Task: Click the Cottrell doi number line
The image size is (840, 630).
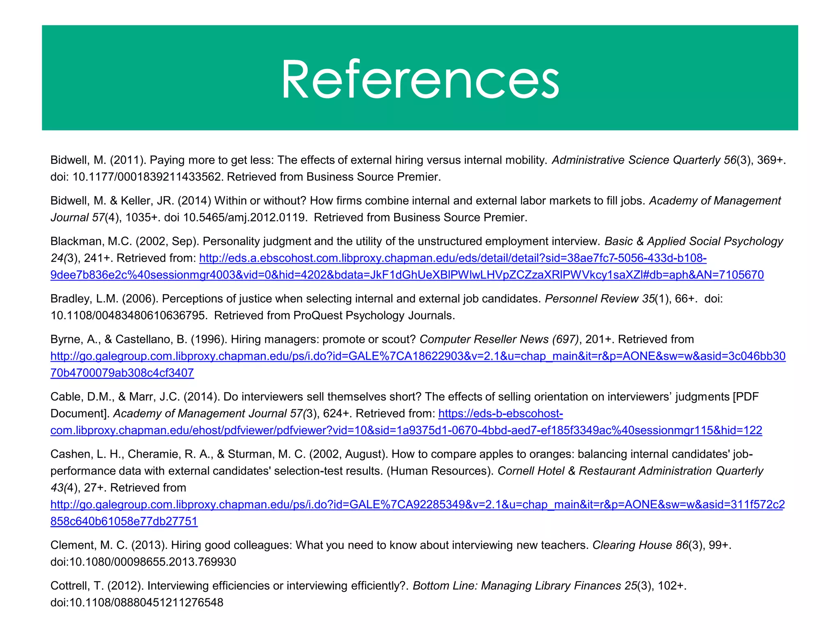Action: coord(137,603)
